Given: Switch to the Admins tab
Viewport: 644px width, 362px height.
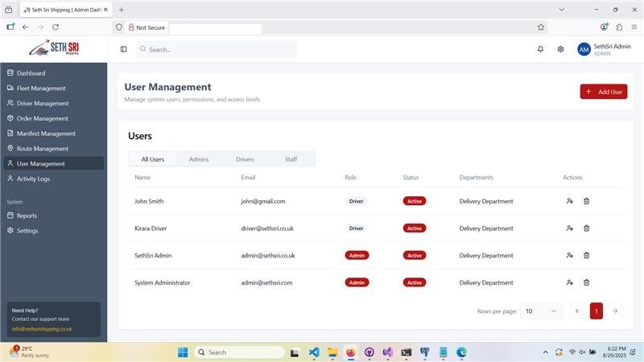Looking at the screenshot, I should pos(199,159).
